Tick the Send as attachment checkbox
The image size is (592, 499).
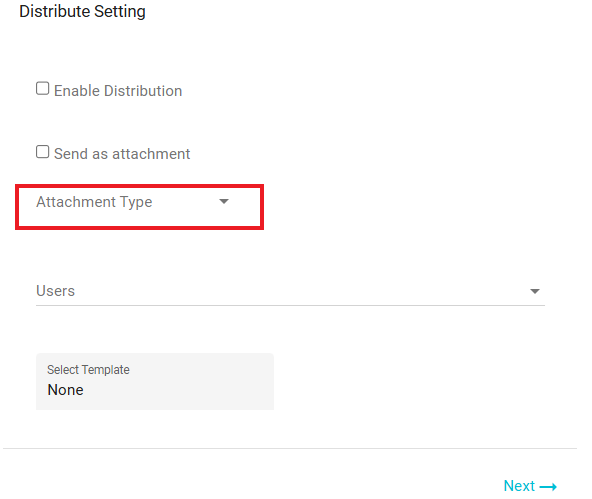click(x=42, y=152)
